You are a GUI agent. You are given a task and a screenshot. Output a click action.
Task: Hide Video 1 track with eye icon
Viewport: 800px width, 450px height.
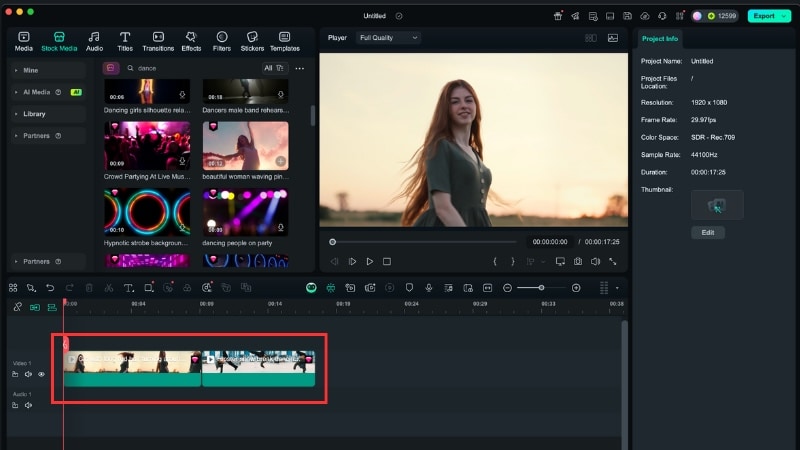pos(41,374)
